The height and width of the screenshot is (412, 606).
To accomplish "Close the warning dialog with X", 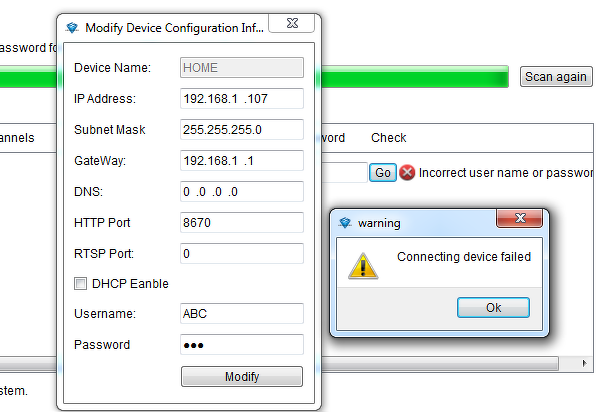I will point(522,220).
